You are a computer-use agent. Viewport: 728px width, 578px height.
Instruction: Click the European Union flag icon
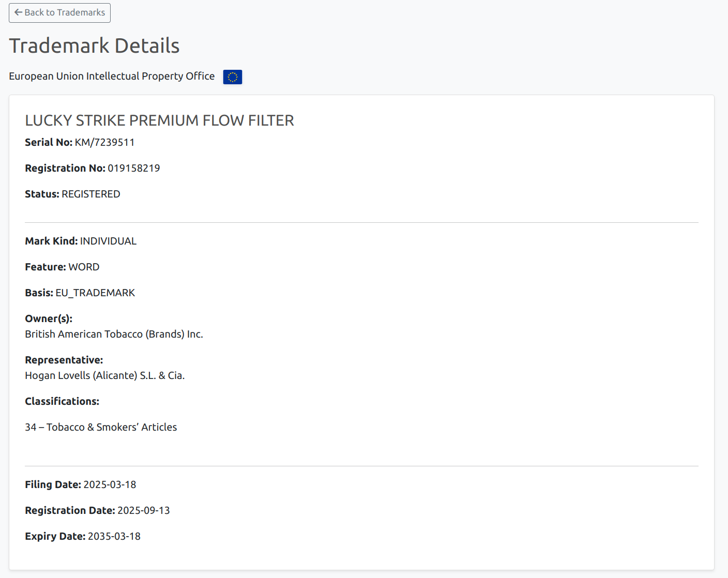233,77
